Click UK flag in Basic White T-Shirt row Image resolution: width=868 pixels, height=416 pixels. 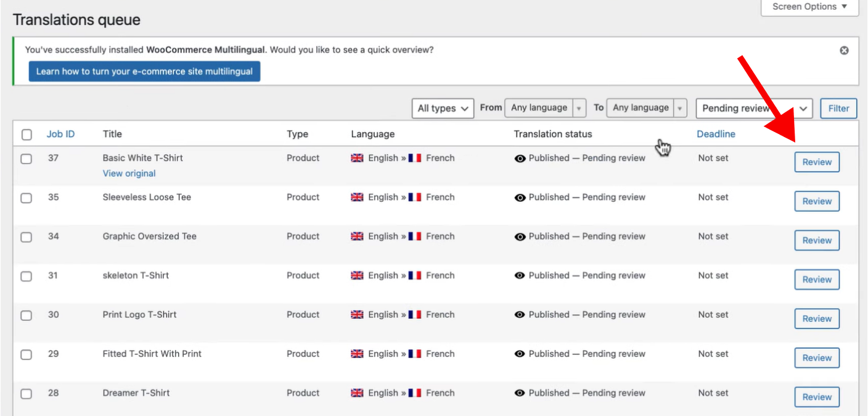tap(358, 158)
